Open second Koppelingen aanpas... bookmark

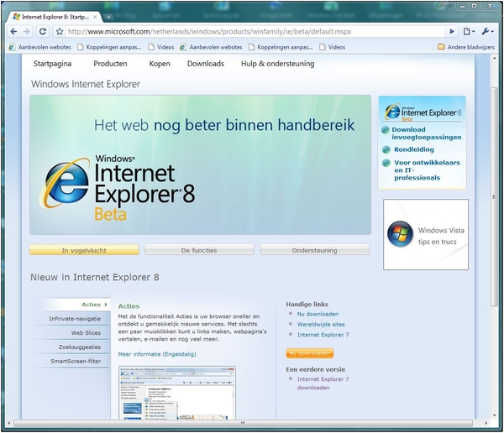click(x=281, y=47)
